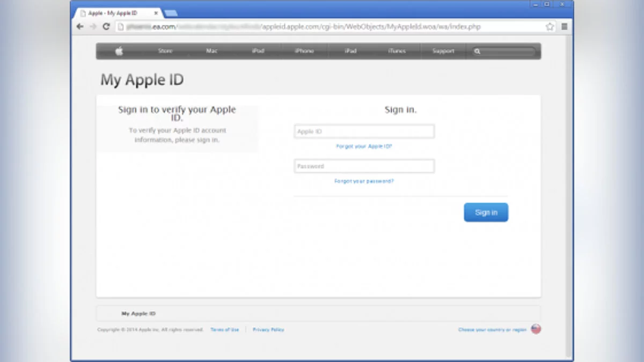644x362 pixels.
Task: Click Choose your country or region link
Action: point(492,330)
